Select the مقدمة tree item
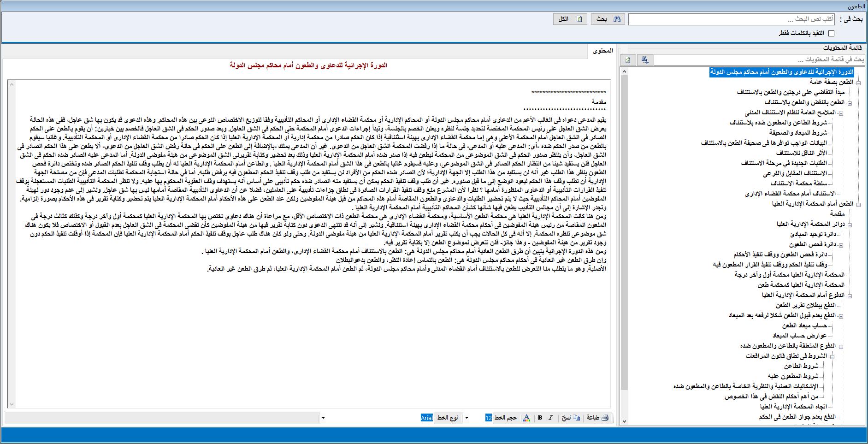This screenshot has width=868, height=444. (838, 214)
